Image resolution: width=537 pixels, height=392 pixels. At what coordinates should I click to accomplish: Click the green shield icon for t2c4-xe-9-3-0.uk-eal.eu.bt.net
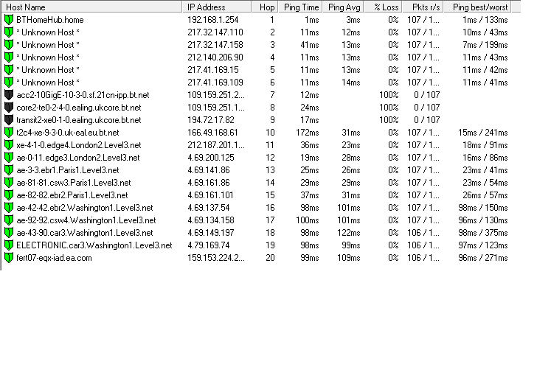pos(9,133)
